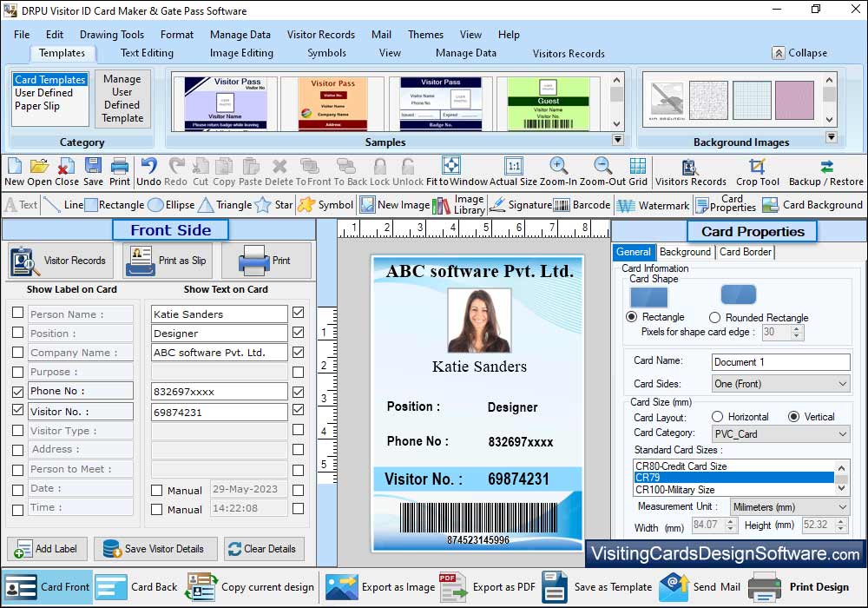Select the Line drawing tool

pyautogui.click(x=63, y=205)
